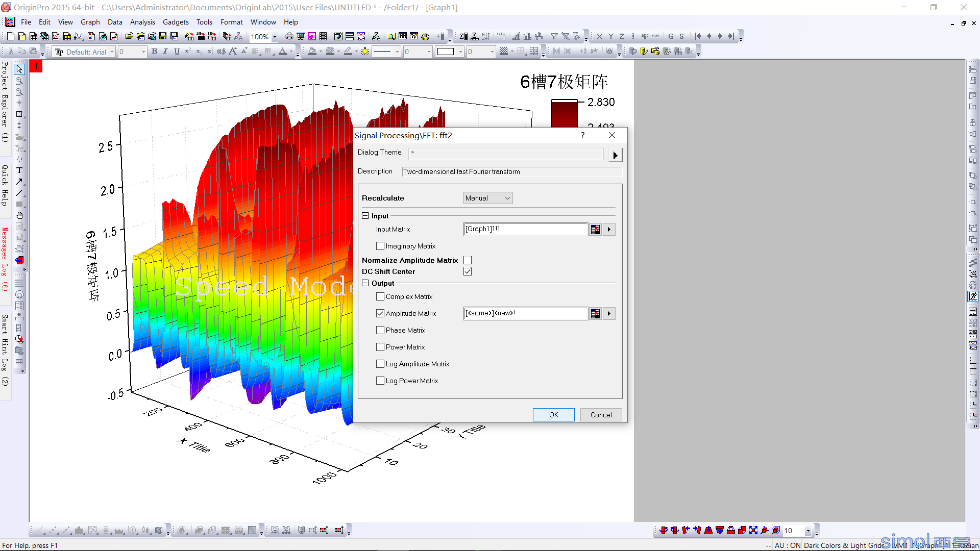Click the Add Filter funnel icon
This screenshot has width=980, height=551.
click(554, 36)
